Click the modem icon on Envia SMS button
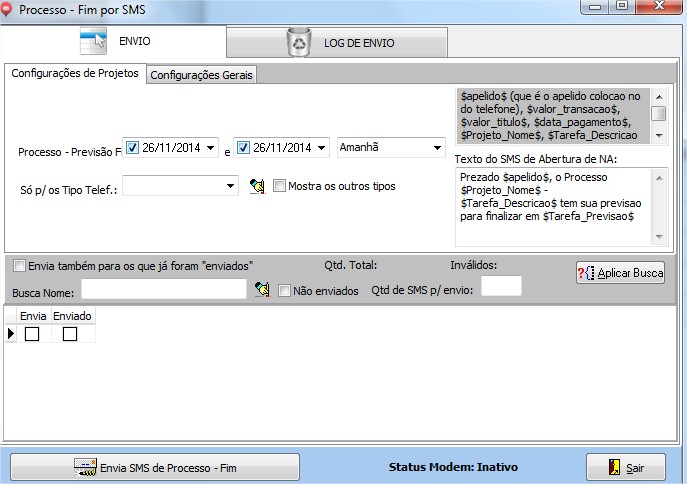 tap(85, 467)
